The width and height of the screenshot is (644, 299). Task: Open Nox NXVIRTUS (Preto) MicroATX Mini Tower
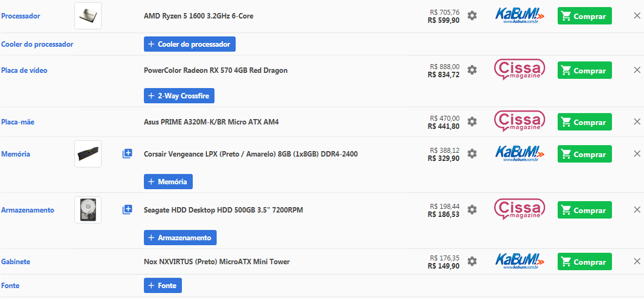click(x=217, y=261)
